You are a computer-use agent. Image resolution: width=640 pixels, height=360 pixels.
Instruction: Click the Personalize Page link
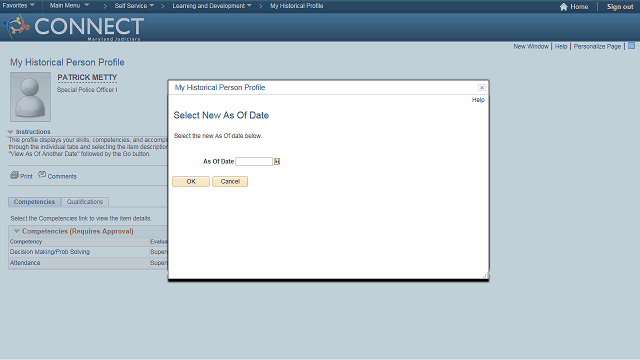tap(597, 47)
